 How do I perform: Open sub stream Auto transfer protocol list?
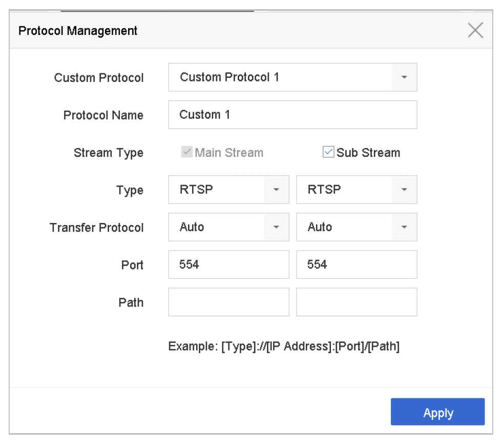(x=344, y=227)
